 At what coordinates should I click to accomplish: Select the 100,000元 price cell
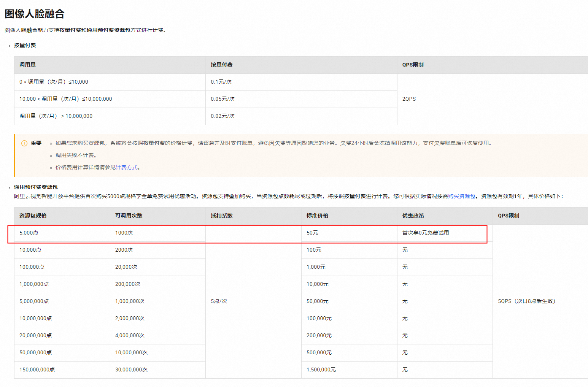pyautogui.click(x=349, y=319)
